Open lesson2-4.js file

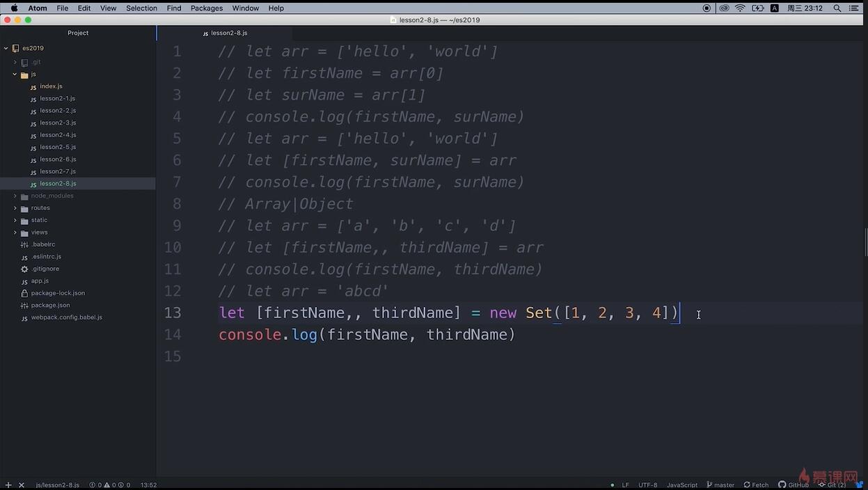pyautogui.click(x=57, y=135)
